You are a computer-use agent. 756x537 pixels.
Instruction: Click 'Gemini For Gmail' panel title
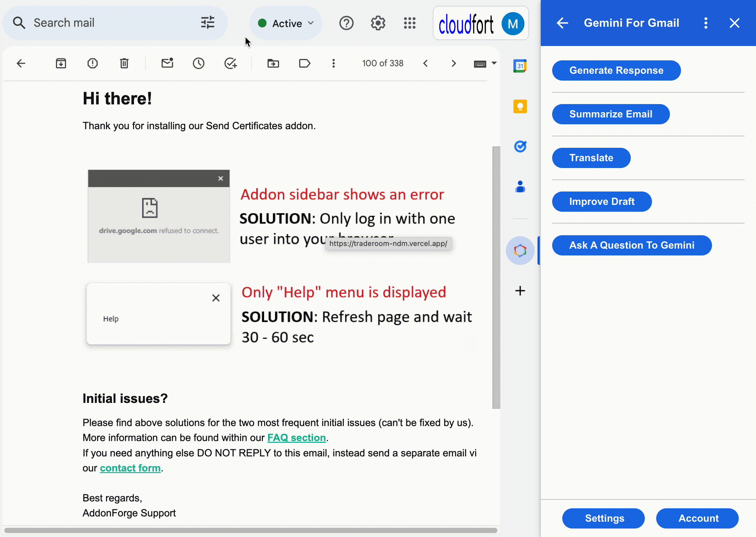click(x=631, y=23)
